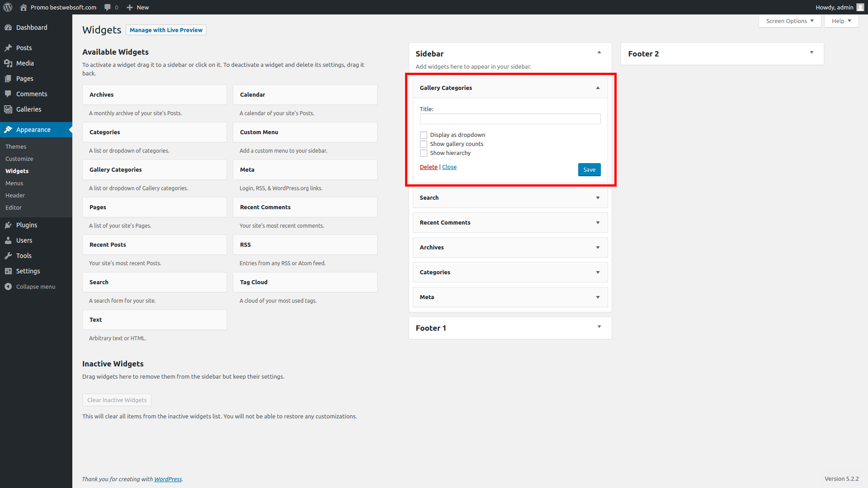
Task: Click the Galleries icon in the admin menu
Action: (x=8, y=109)
